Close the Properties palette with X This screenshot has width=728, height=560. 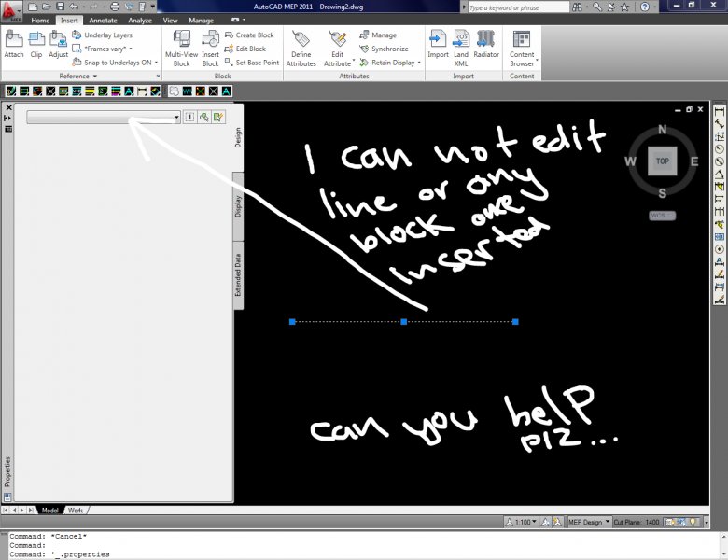point(8,107)
